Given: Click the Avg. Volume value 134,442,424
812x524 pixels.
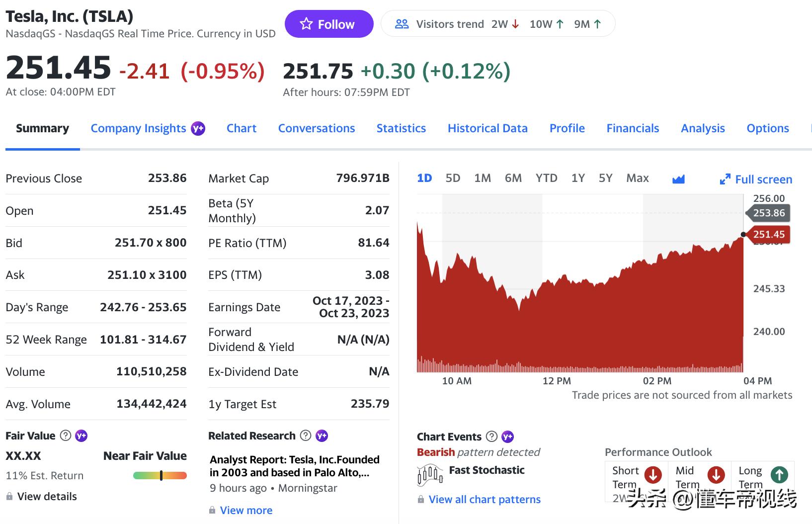Looking at the screenshot, I should pyautogui.click(x=152, y=404).
